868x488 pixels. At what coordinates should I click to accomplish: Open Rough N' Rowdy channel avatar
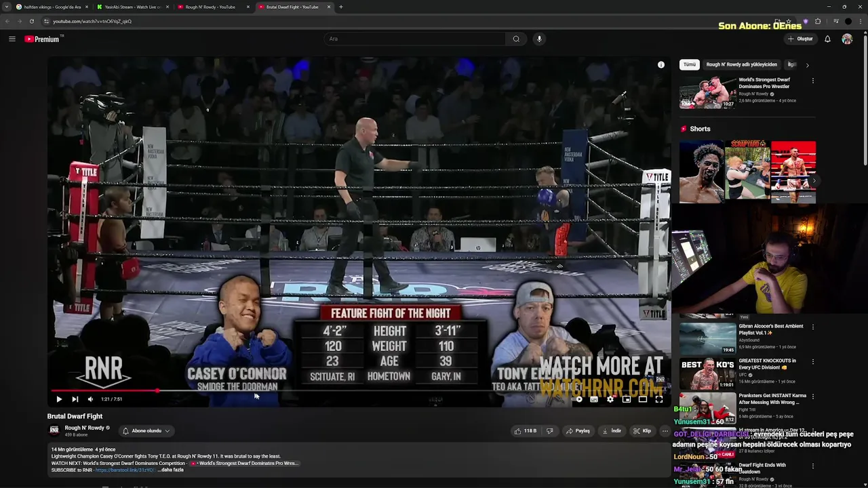54,430
